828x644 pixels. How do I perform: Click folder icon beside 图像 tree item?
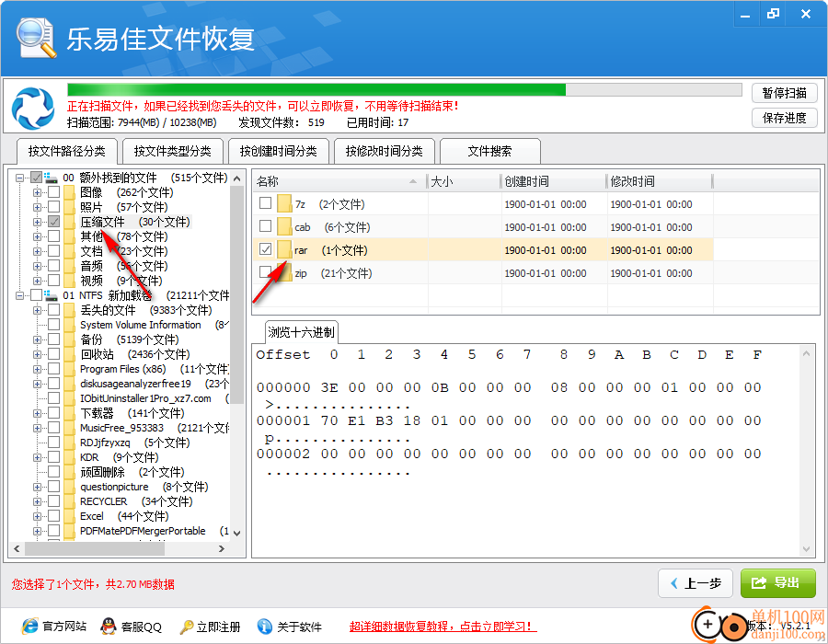tap(69, 192)
